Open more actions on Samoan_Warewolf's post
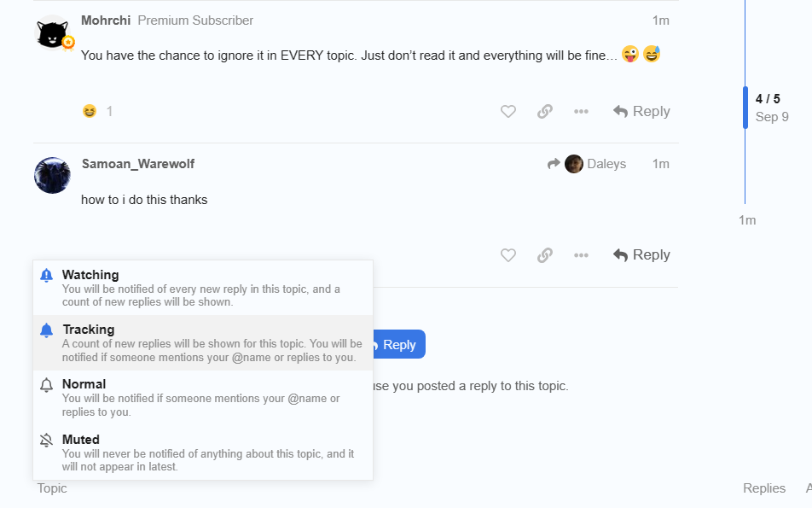 coord(581,255)
